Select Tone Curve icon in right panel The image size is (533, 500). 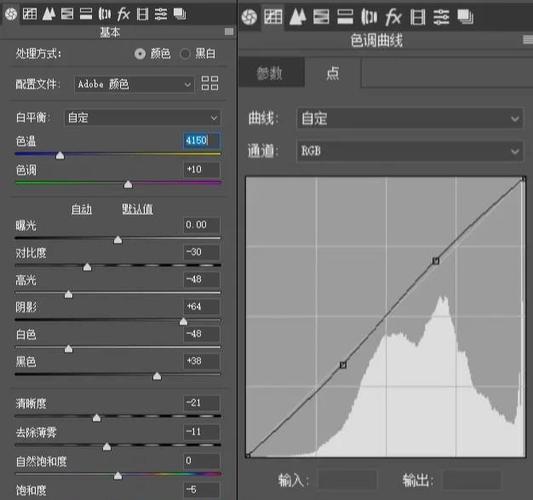pyautogui.click(x=273, y=17)
